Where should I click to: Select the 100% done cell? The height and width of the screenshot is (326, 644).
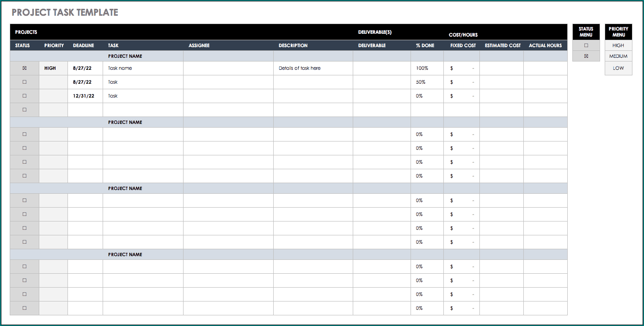tap(427, 68)
